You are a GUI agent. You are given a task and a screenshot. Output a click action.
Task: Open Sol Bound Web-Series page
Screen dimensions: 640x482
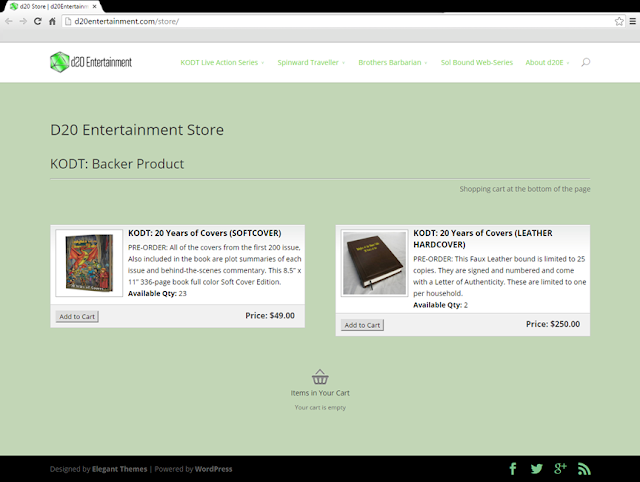[x=477, y=62]
